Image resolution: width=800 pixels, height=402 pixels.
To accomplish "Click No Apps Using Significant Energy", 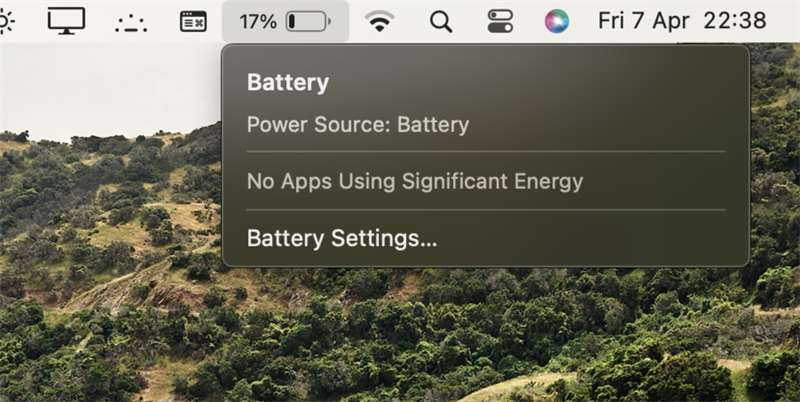I will pyautogui.click(x=415, y=182).
